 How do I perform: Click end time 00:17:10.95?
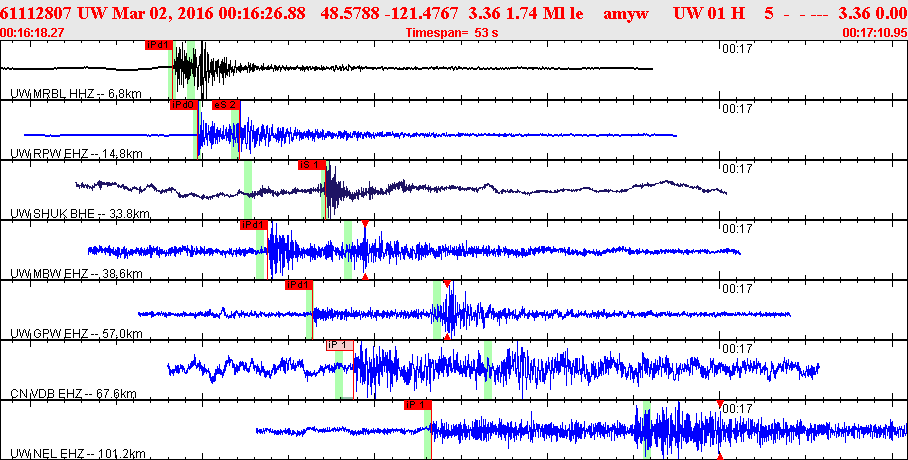coord(874,33)
